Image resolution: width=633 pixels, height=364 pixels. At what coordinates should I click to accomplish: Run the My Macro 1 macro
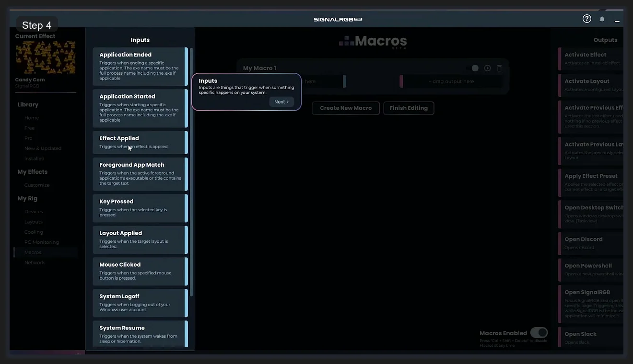coord(487,68)
